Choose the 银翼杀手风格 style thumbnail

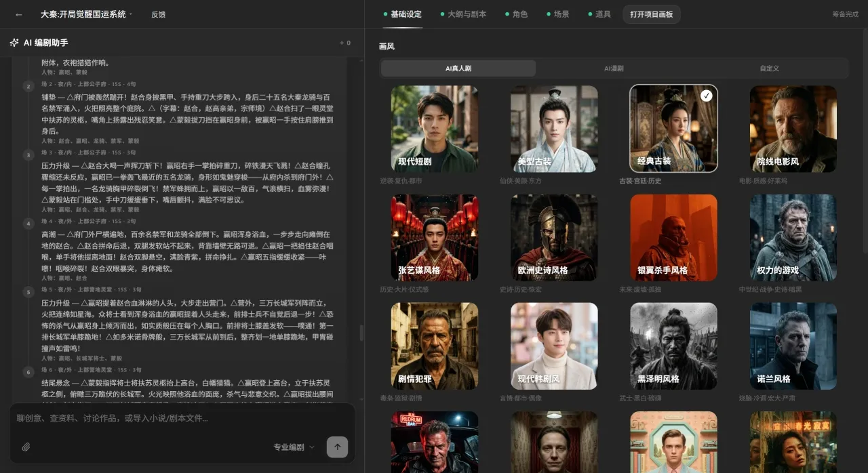point(673,237)
